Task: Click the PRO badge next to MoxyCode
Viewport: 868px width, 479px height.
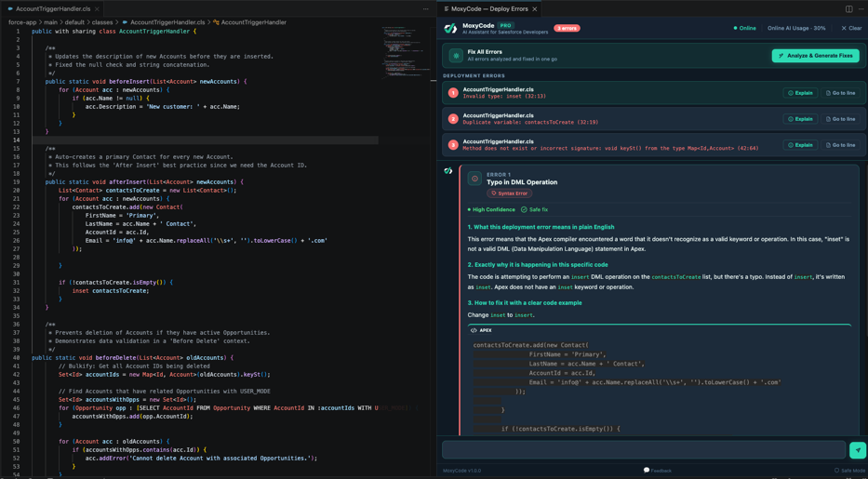Action: tap(505, 25)
